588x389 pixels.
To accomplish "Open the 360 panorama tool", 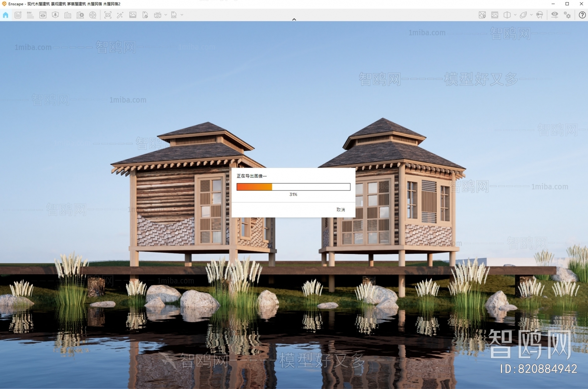I will coord(158,15).
